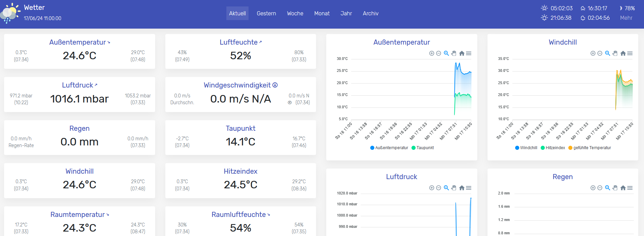The image size is (644, 236).
Task: Open the export menu on the Regen chart
Action: (x=630, y=188)
